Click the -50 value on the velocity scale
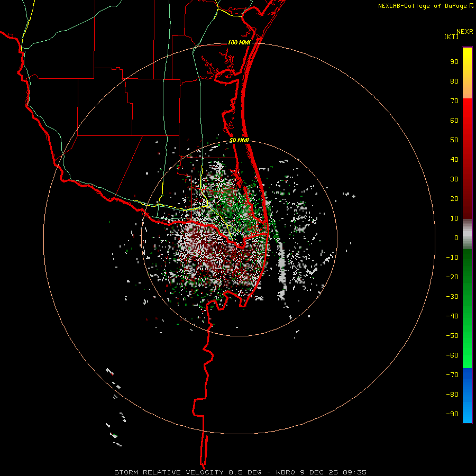Screen dimensions: 476x476 pyautogui.click(x=452, y=336)
